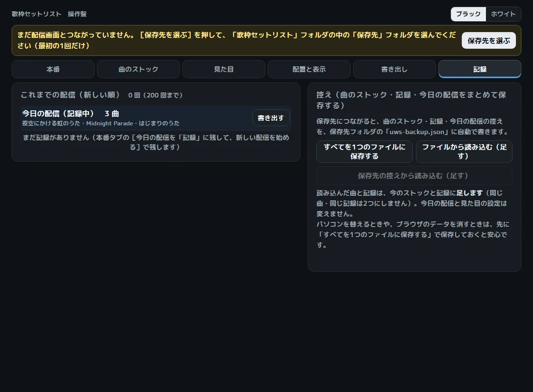Click ファイルから読み込む(足す) button
The width and height of the screenshot is (533, 392).
click(x=464, y=152)
